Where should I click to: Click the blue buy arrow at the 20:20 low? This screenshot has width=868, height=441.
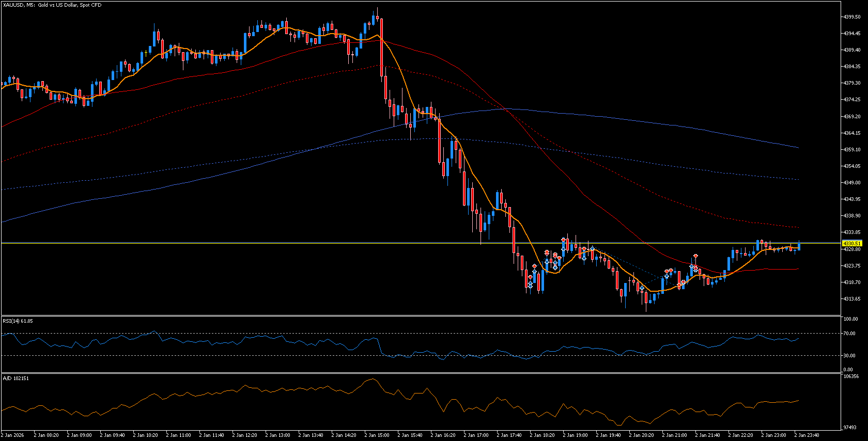coord(642,288)
